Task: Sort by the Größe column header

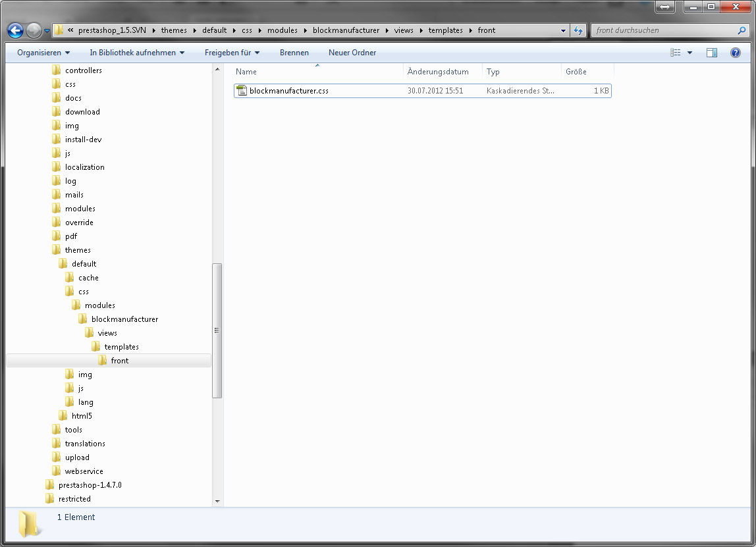Action: pyautogui.click(x=587, y=71)
